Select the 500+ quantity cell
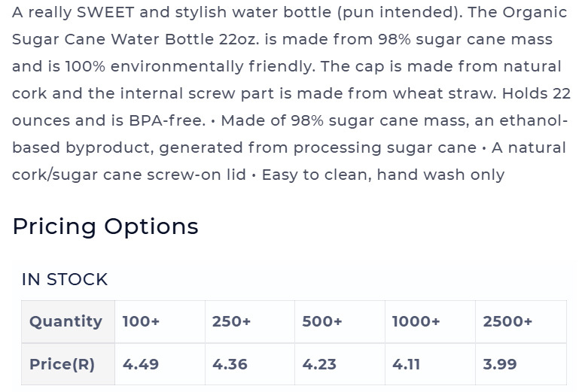 click(340, 321)
